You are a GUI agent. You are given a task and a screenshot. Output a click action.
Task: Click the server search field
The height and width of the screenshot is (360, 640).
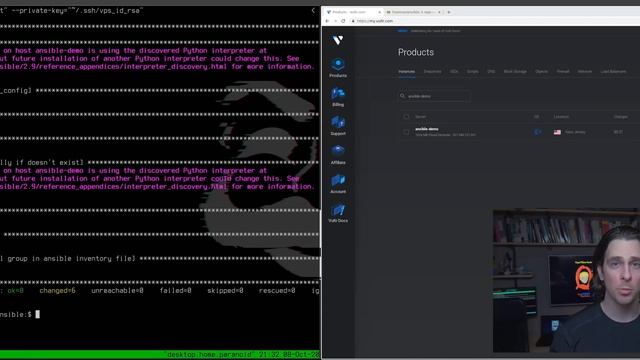434,96
